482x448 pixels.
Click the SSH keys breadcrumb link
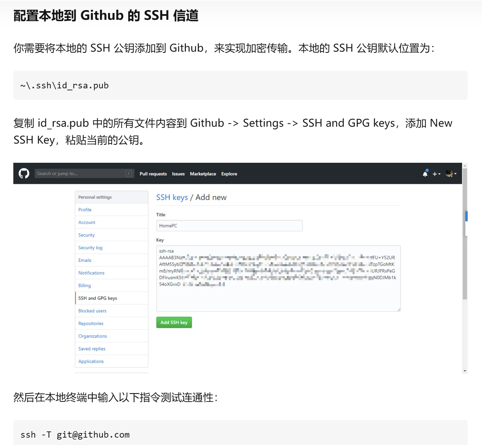pos(172,197)
